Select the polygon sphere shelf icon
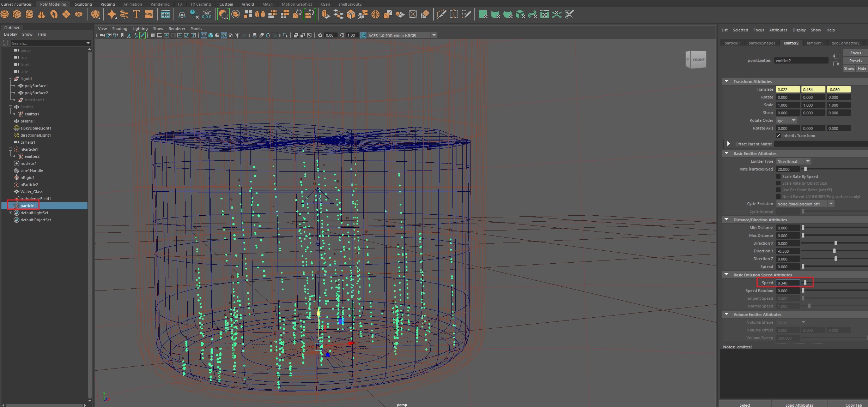The image size is (868, 407). click(x=5, y=14)
